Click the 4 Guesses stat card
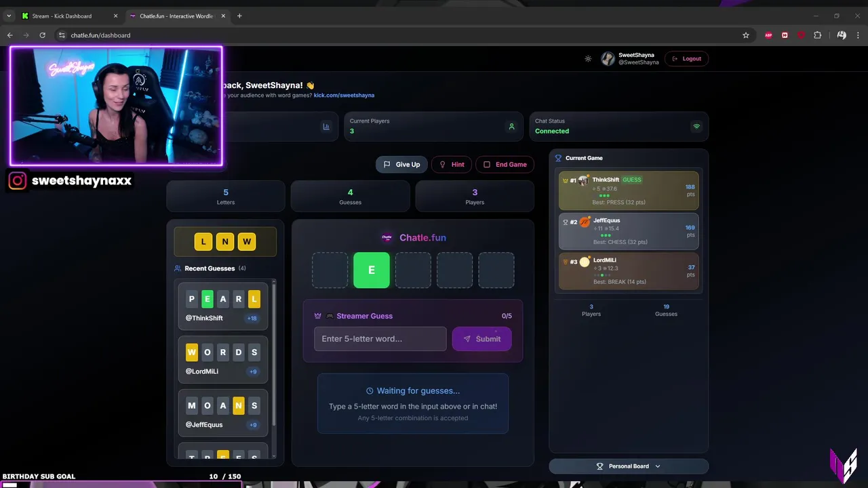Viewport: 868px width, 488px height. click(x=350, y=196)
